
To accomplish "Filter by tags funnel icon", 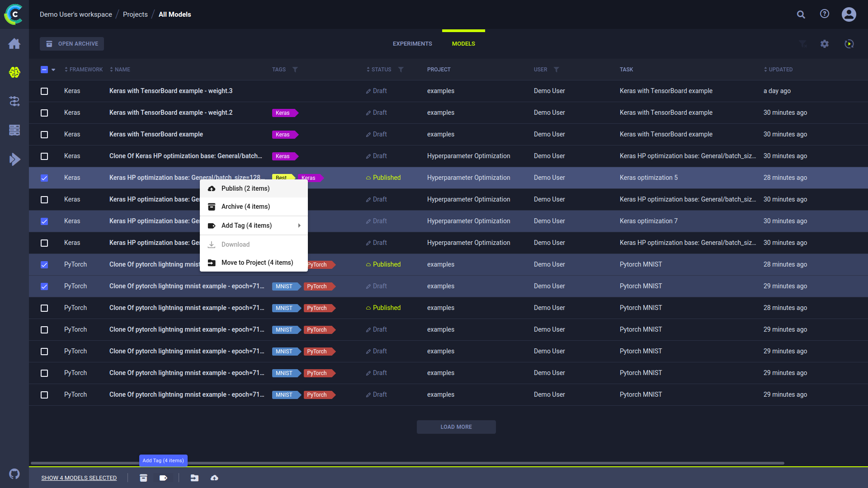I will tap(295, 70).
